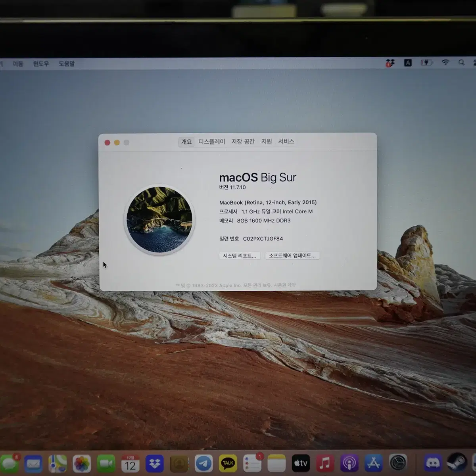Viewport: 476px width, 476px height.
Task: Minimize the About This Mac window
Action: click(117, 142)
